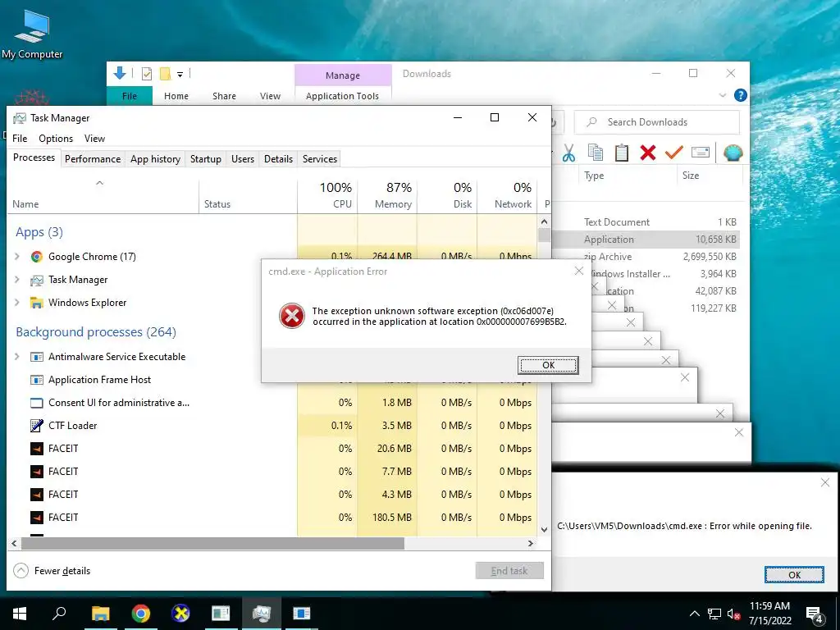The image size is (840, 630).
Task: Click the network tray icon
Action: coord(714,614)
